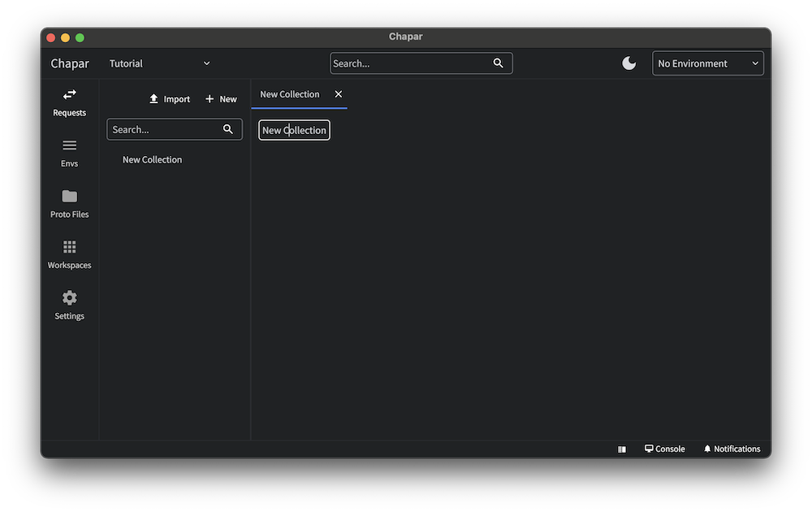Open the No Environment dropdown

point(708,63)
